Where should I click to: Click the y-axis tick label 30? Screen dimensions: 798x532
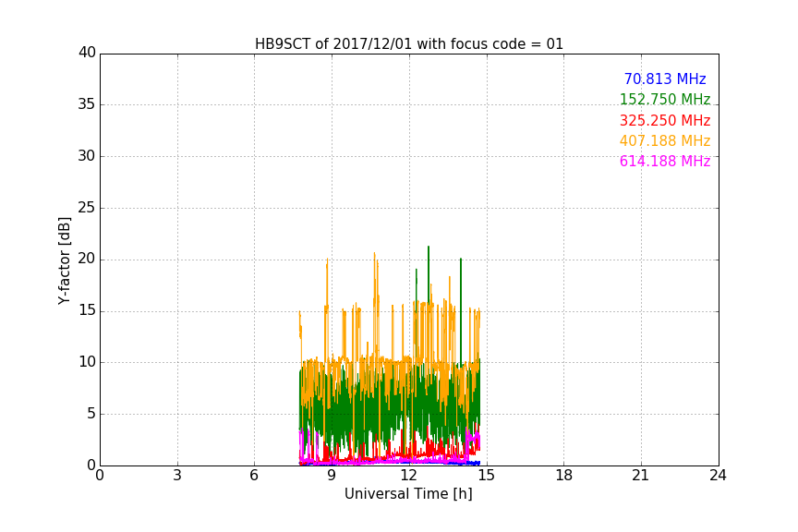87,156
